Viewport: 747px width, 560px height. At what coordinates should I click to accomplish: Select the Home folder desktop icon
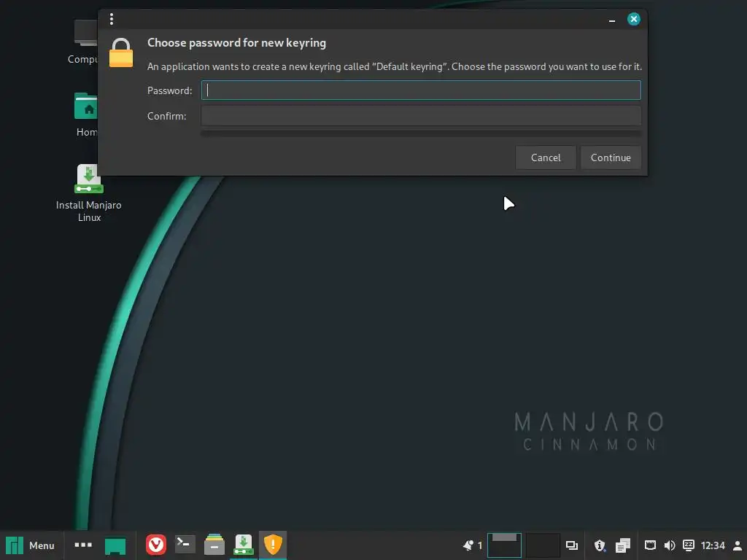(86, 114)
